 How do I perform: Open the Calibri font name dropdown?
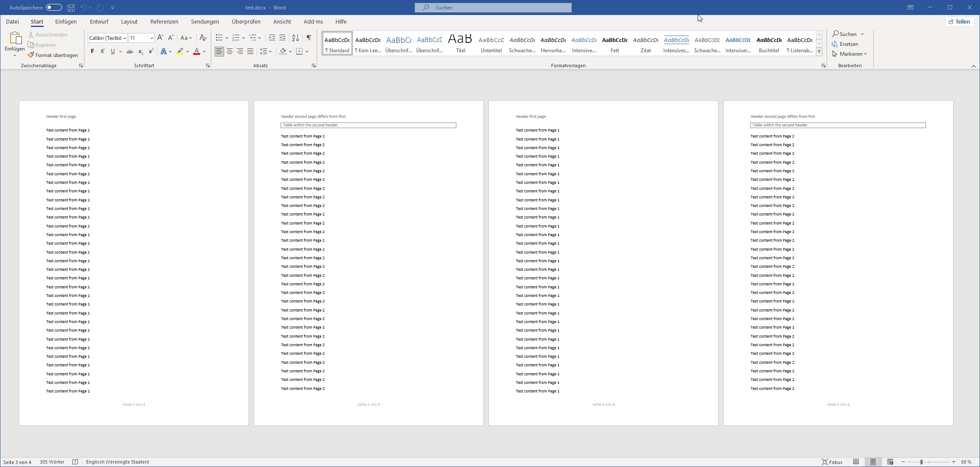click(125, 38)
